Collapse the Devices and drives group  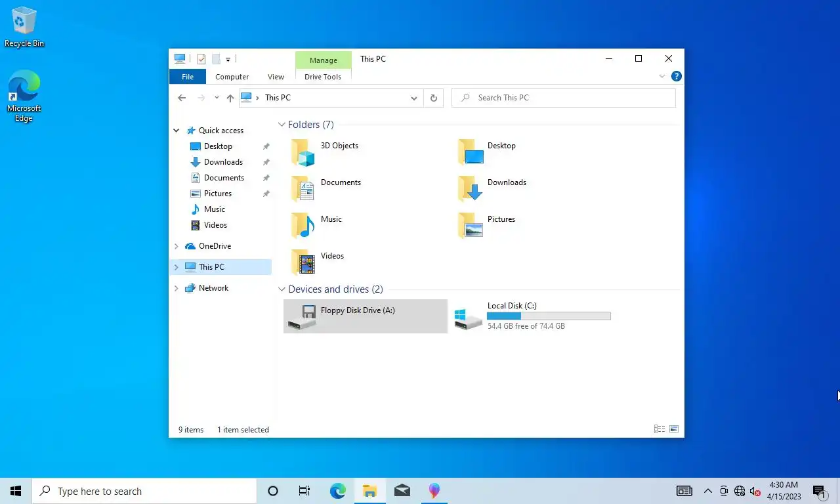coord(282,289)
